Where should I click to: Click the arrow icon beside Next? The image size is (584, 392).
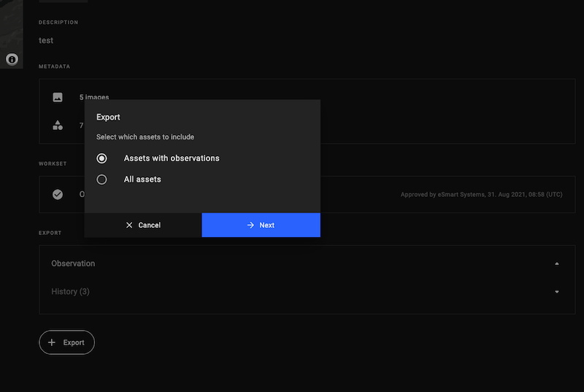pyautogui.click(x=250, y=225)
